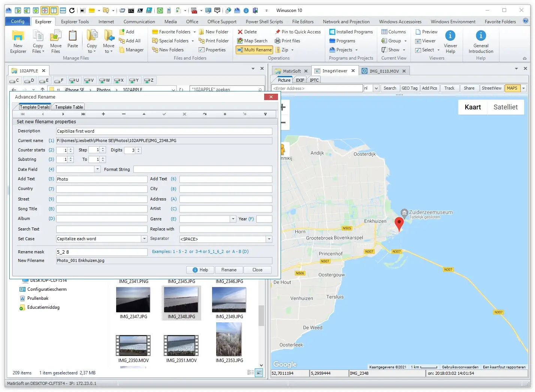Open the Viewer Help icon
This screenshot has height=392, width=535.
[x=450, y=42]
